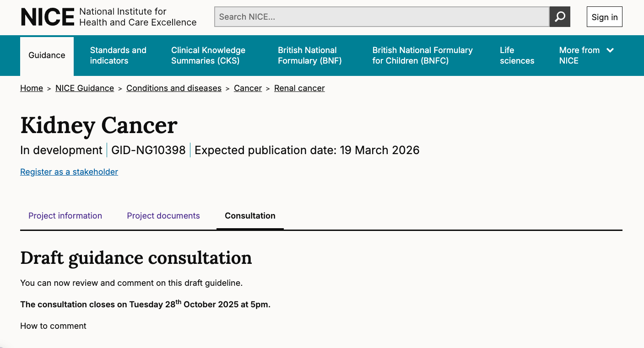The image size is (644, 348).
Task: Open the Guidance navigation tab
Action: point(47,55)
